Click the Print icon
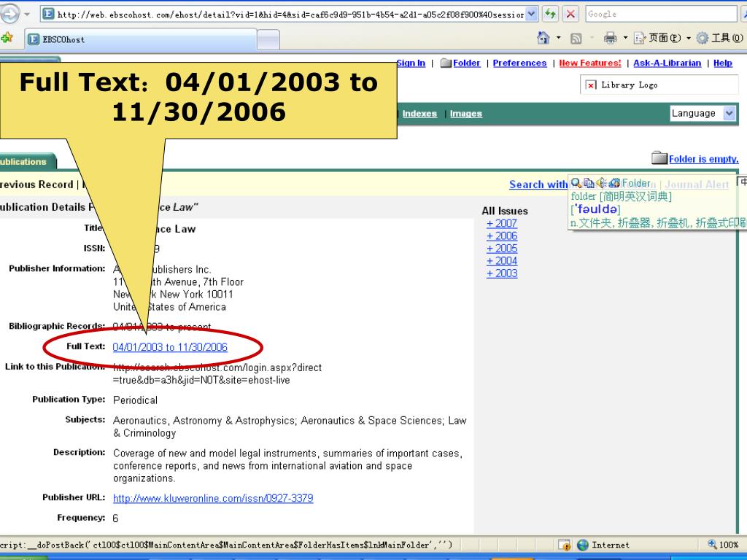The height and width of the screenshot is (560, 747). [610, 38]
